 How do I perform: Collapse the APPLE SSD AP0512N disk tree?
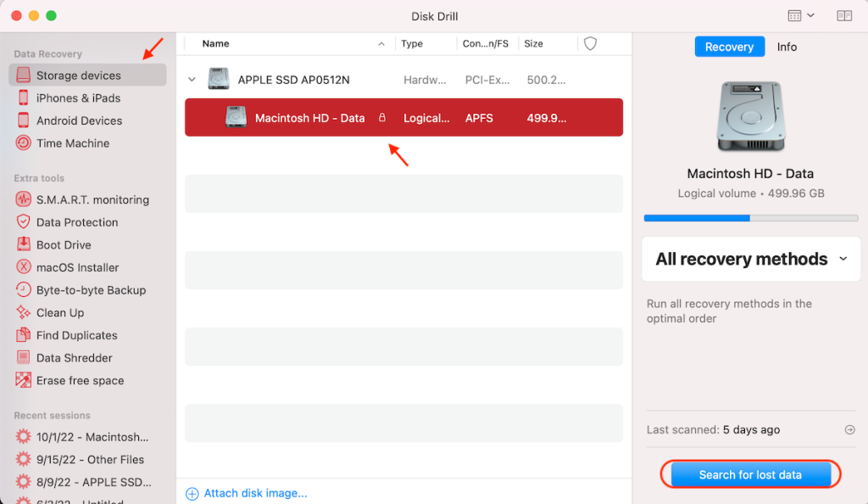192,80
